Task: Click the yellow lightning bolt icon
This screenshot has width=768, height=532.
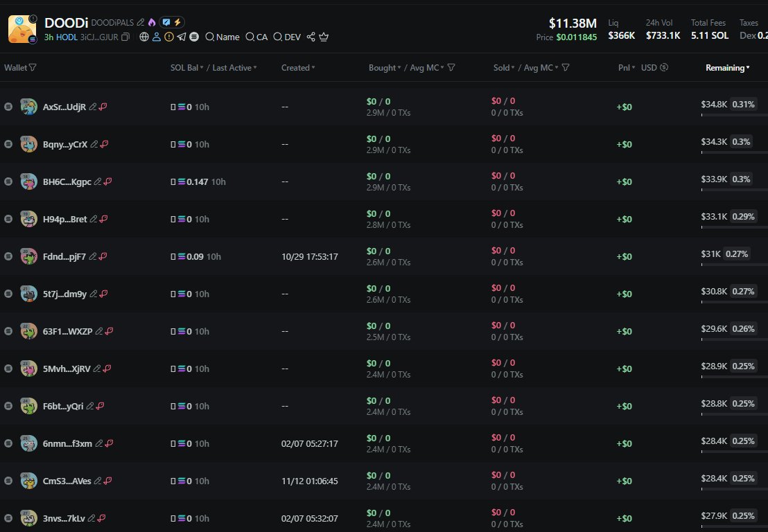Action: (x=177, y=23)
